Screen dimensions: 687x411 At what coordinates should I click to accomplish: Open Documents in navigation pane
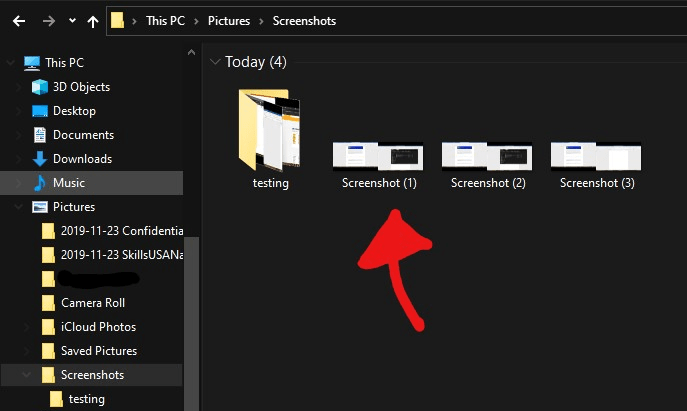(83, 135)
